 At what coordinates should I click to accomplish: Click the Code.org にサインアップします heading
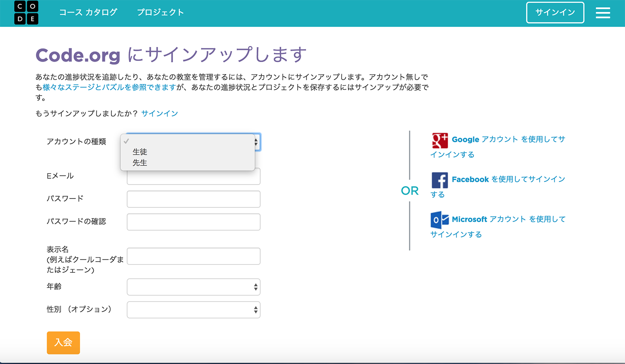(171, 55)
